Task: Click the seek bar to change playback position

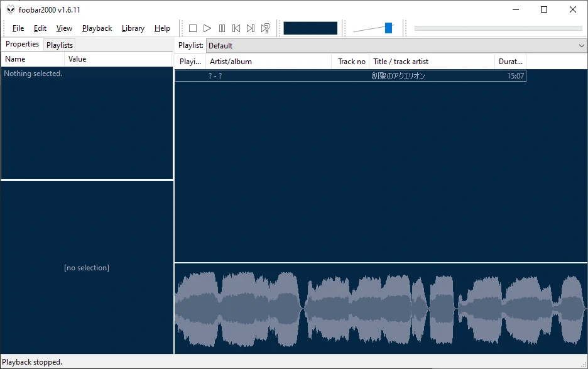Action: click(x=498, y=27)
